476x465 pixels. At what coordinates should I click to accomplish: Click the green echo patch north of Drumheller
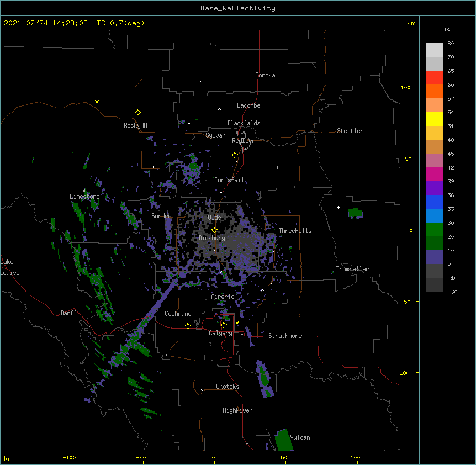(x=355, y=213)
